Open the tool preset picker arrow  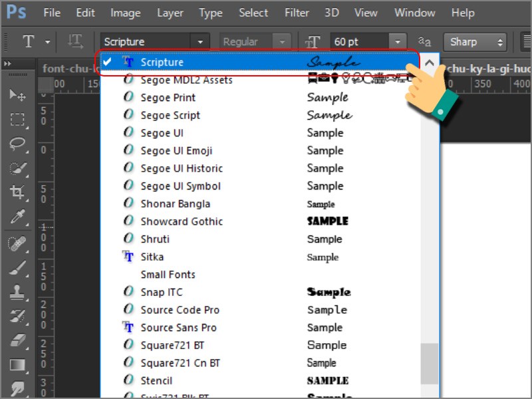[x=47, y=42]
